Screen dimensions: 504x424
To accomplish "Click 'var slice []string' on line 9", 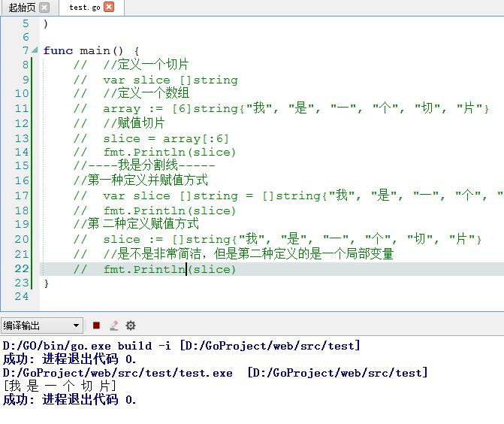I will pos(171,80).
